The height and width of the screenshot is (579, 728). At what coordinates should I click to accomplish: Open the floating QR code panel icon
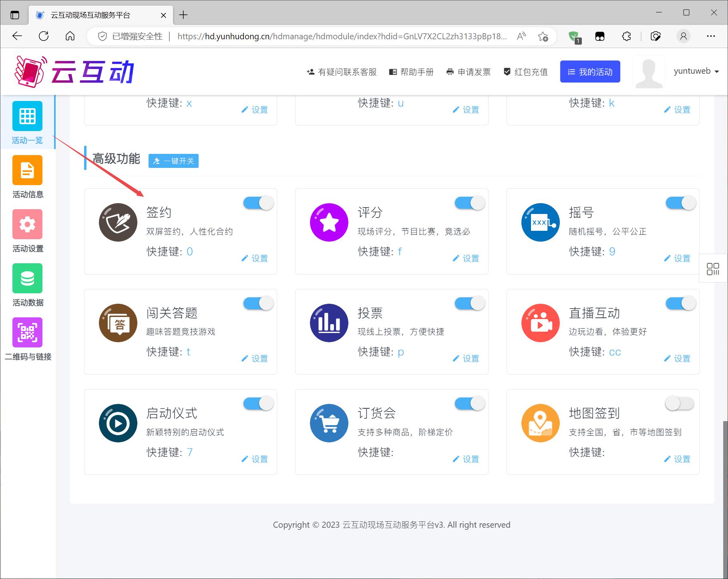point(713,269)
